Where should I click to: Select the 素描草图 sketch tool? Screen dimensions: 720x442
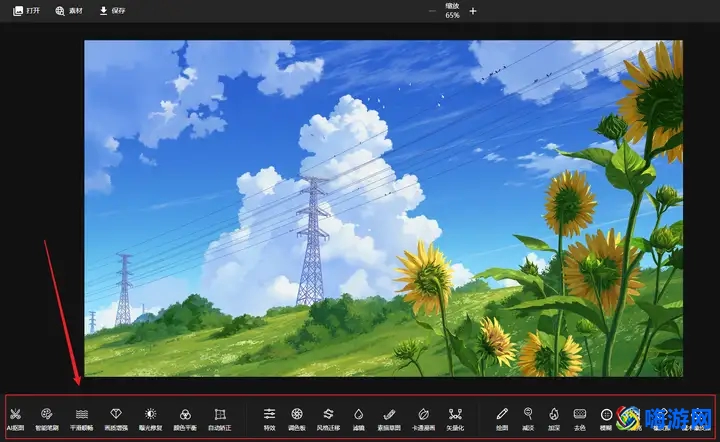click(x=389, y=419)
